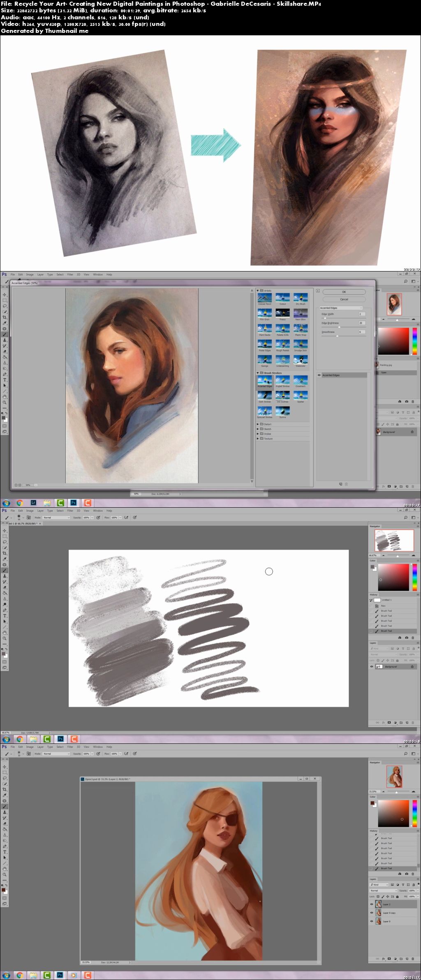The width and height of the screenshot is (421, 980).
Task: Select Zoom tool in the brush strokes frame
Action: [5, 639]
